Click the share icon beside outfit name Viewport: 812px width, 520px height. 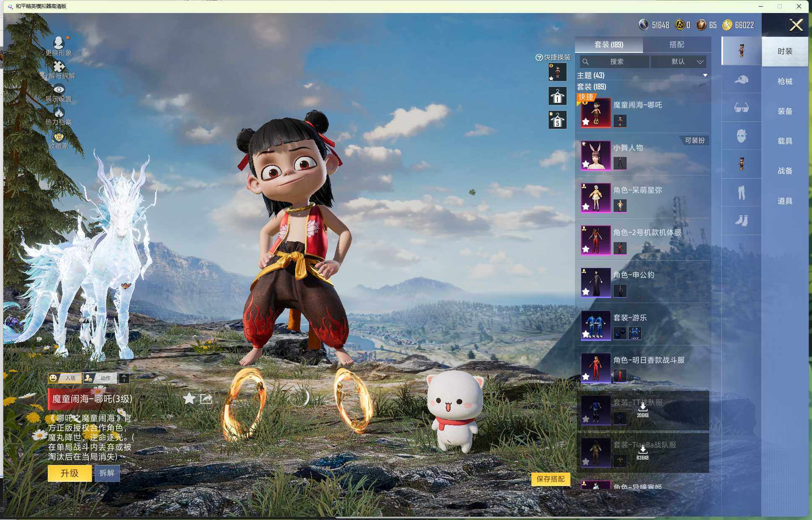[x=206, y=399]
